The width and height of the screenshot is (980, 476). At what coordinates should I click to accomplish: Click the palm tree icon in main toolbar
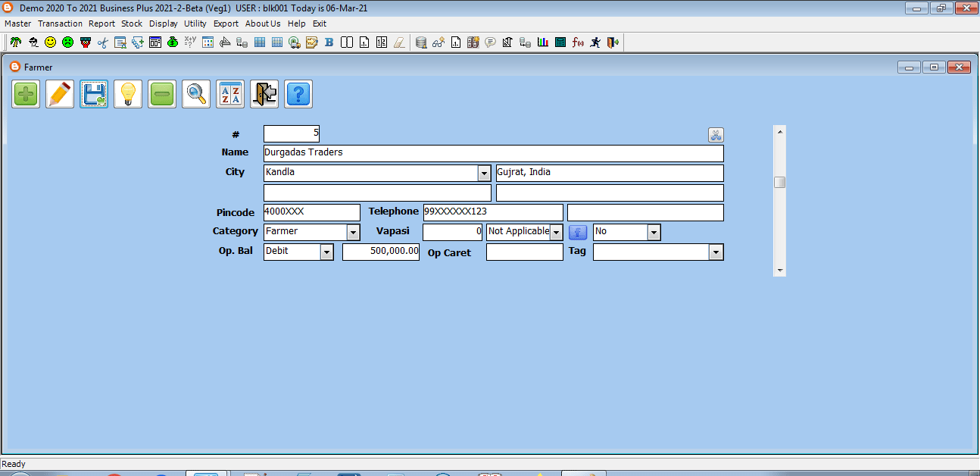(14, 42)
